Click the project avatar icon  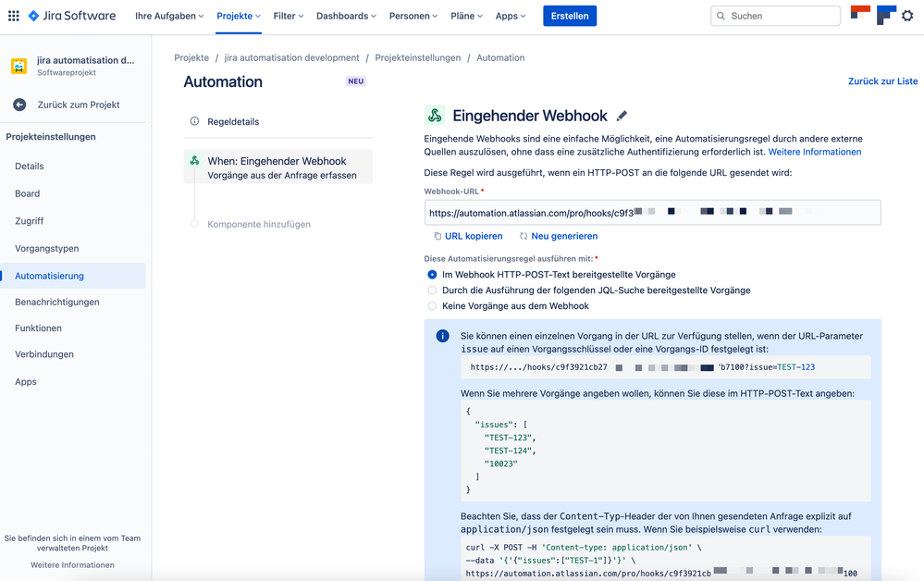pos(18,66)
